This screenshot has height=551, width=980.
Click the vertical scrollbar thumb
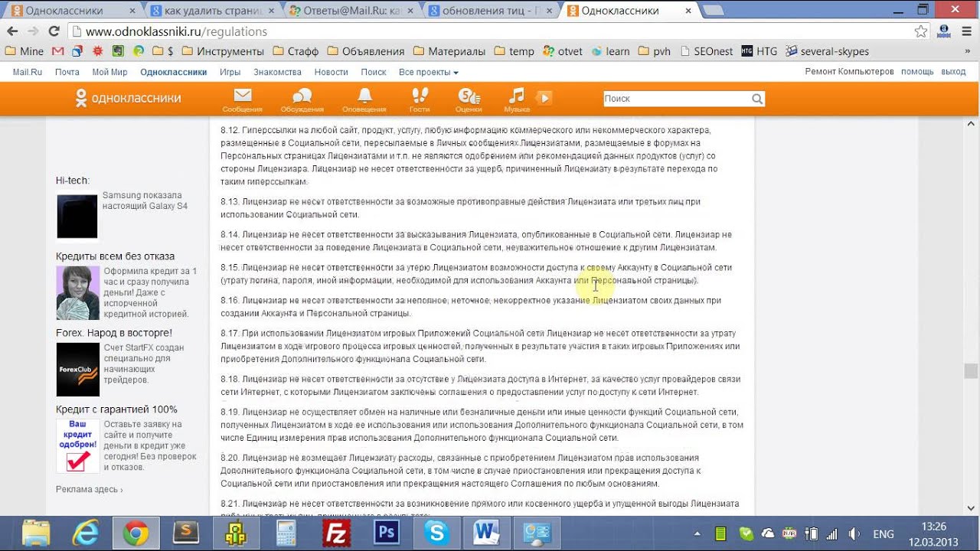[x=971, y=370]
